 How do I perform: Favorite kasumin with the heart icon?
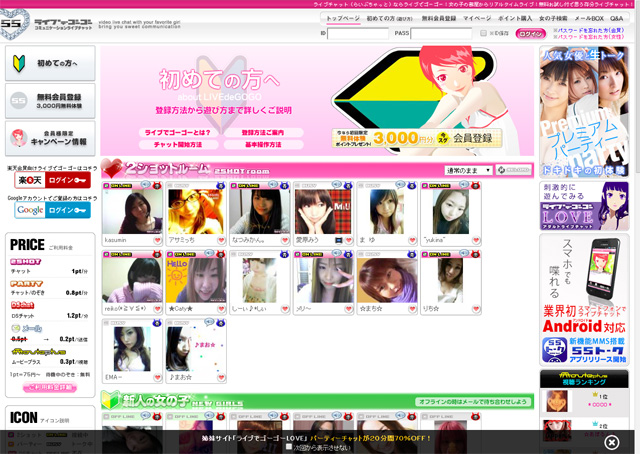tap(157, 240)
